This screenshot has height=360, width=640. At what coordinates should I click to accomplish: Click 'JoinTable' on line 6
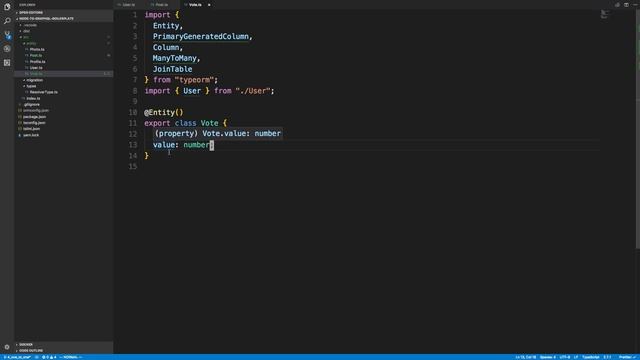pyautogui.click(x=173, y=69)
